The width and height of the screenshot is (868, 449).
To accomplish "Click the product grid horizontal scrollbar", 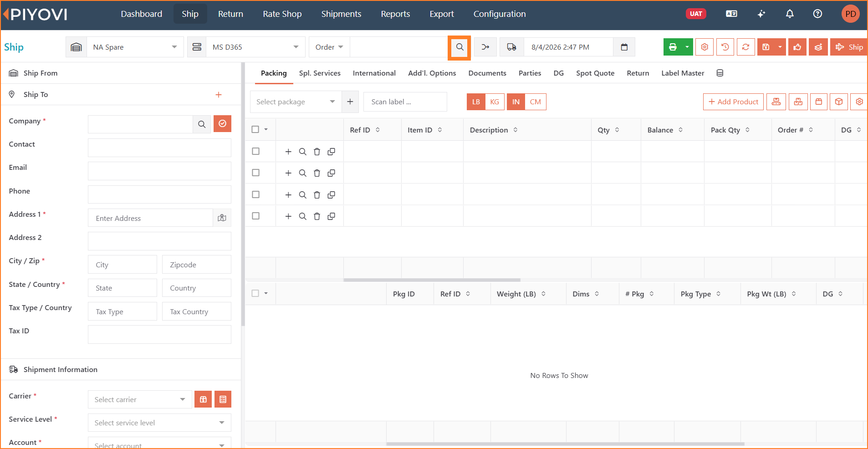I will [x=432, y=280].
